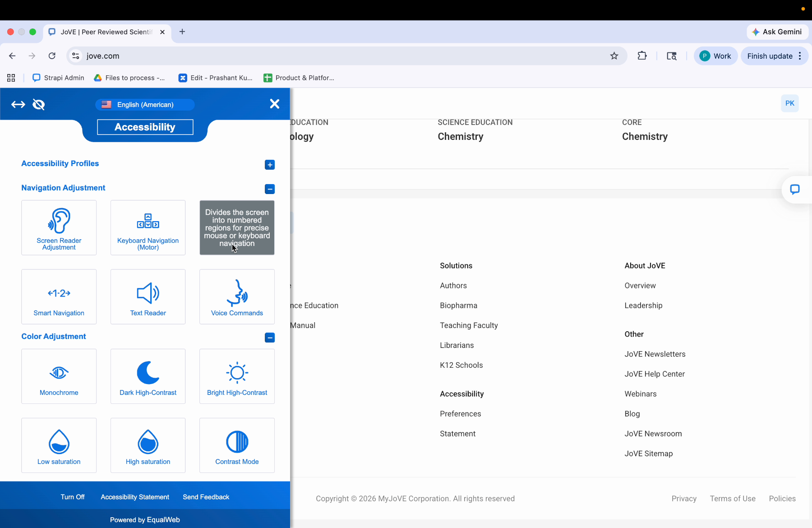The width and height of the screenshot is (812, 528).
Task: Open a new browser tab
Action: (x=182, y=32)
